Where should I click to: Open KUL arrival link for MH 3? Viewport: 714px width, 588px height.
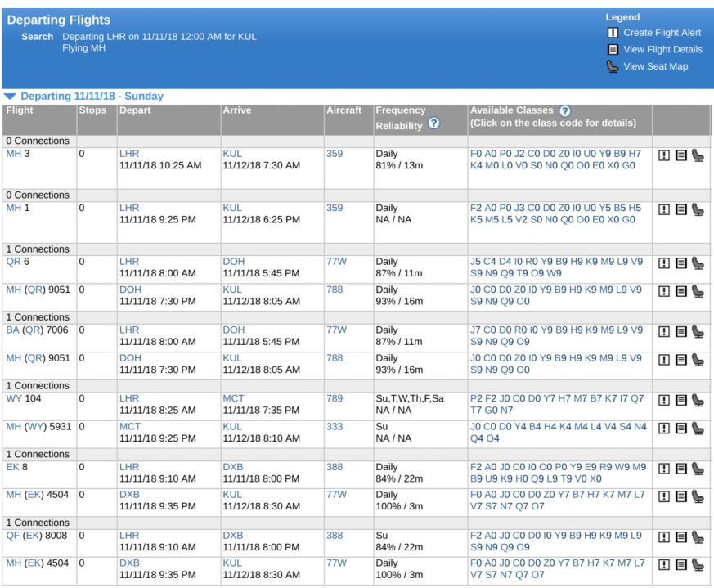232,154
